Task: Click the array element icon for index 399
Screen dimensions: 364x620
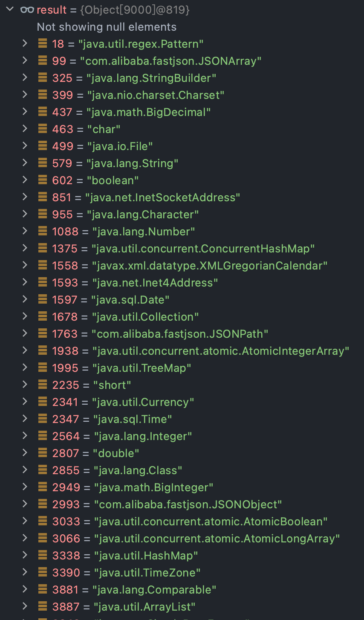Action: (x=43, y=95)
